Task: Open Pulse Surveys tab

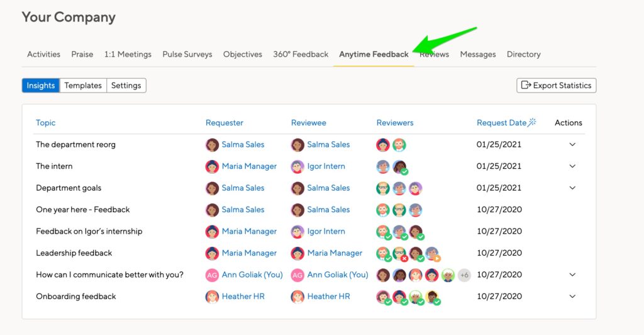Action: [x=187, y=54]
